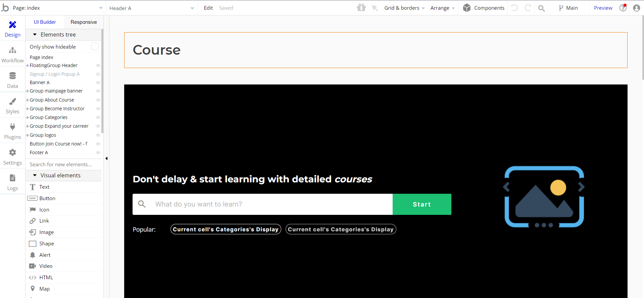Viewport: 644px width, 298px height.
Task: Click the Undo arrow icon
Action: [514, 8]
